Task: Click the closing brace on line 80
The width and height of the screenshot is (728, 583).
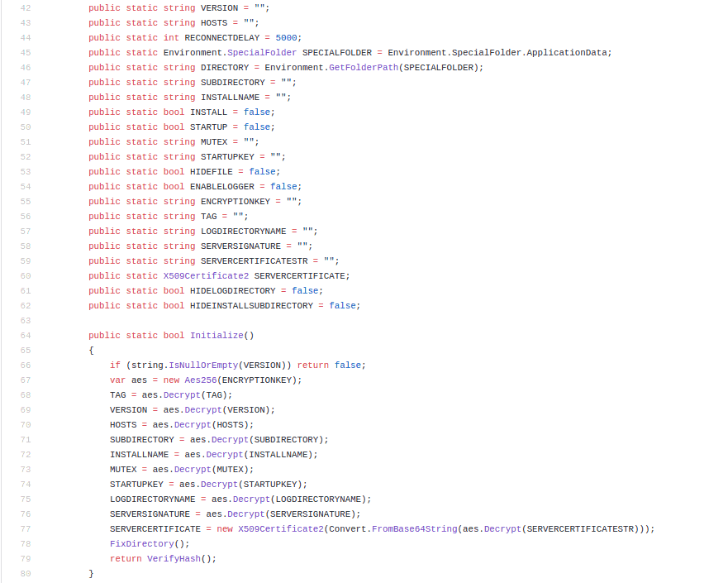Action: pyautogui.click(x=91, y=574)
